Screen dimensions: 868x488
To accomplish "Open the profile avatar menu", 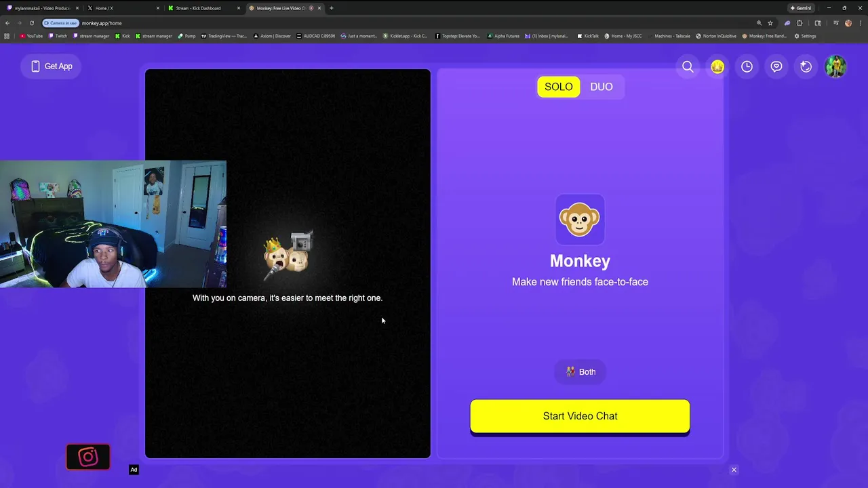I will pyautogui.click(x=835, y=66).
